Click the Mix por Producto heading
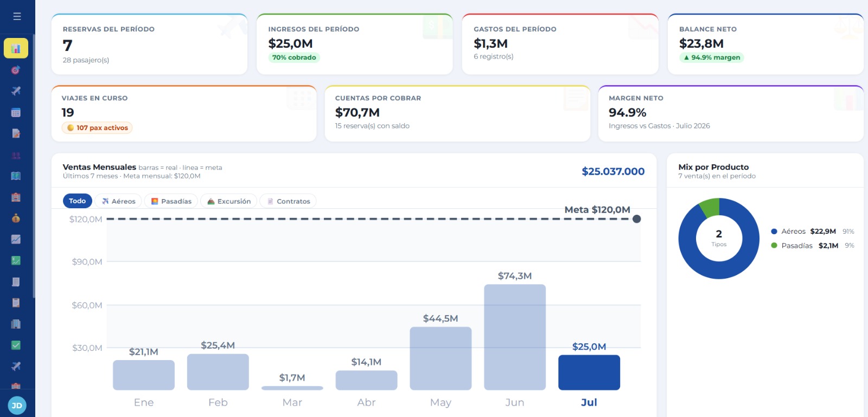This screenshot has height=417, width=868. click(713, 167)
